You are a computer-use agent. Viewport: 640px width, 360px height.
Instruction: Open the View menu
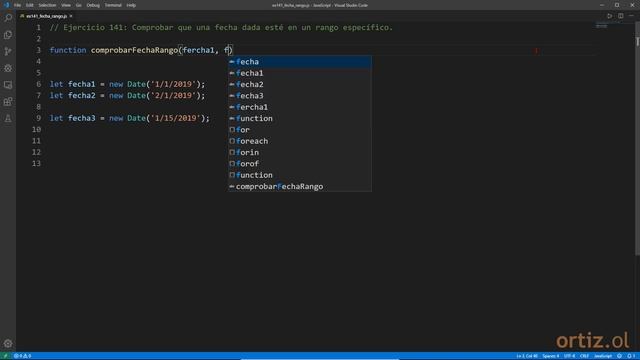[66, 5]
